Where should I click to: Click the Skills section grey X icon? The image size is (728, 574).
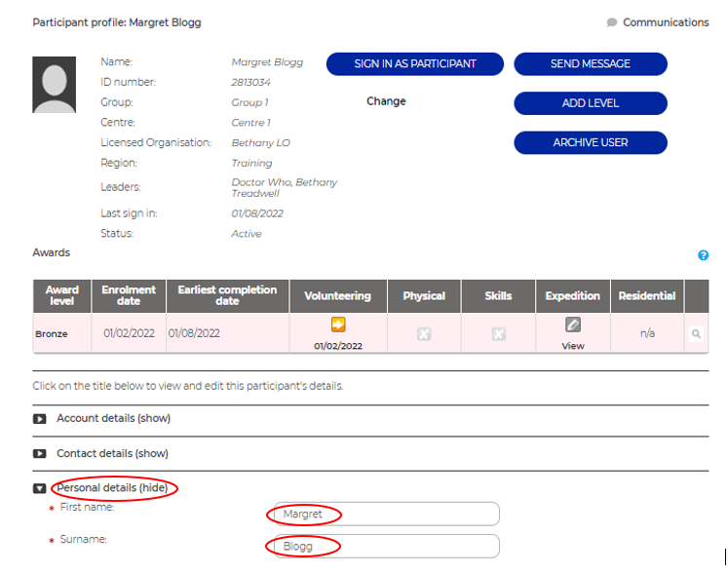(499, 334)
